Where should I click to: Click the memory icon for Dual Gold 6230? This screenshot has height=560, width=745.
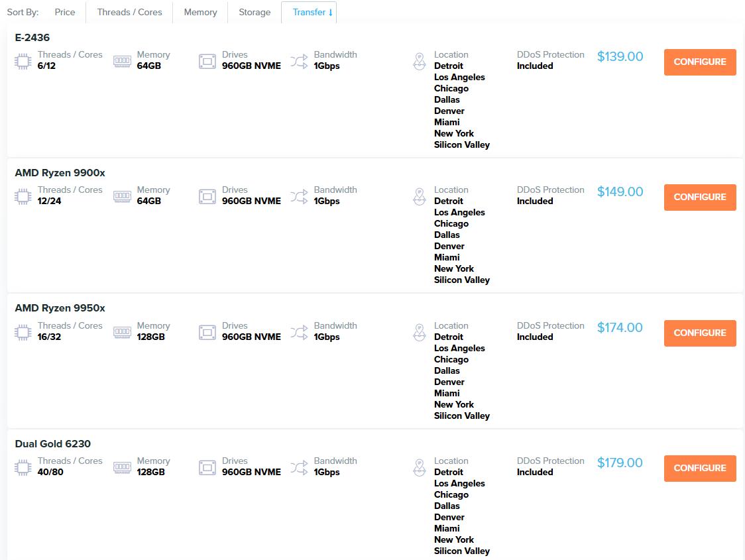click(122, 467)
